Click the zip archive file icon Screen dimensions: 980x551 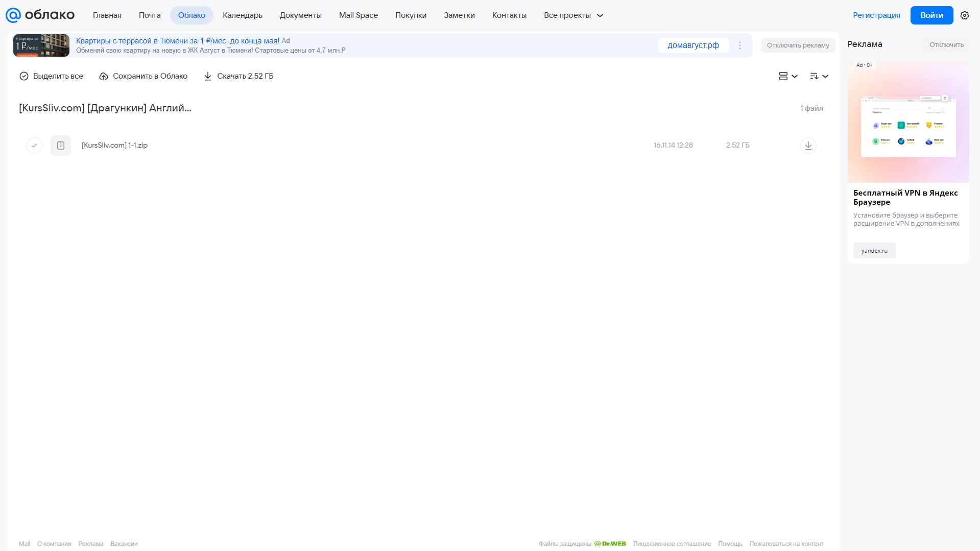(61, 146)
